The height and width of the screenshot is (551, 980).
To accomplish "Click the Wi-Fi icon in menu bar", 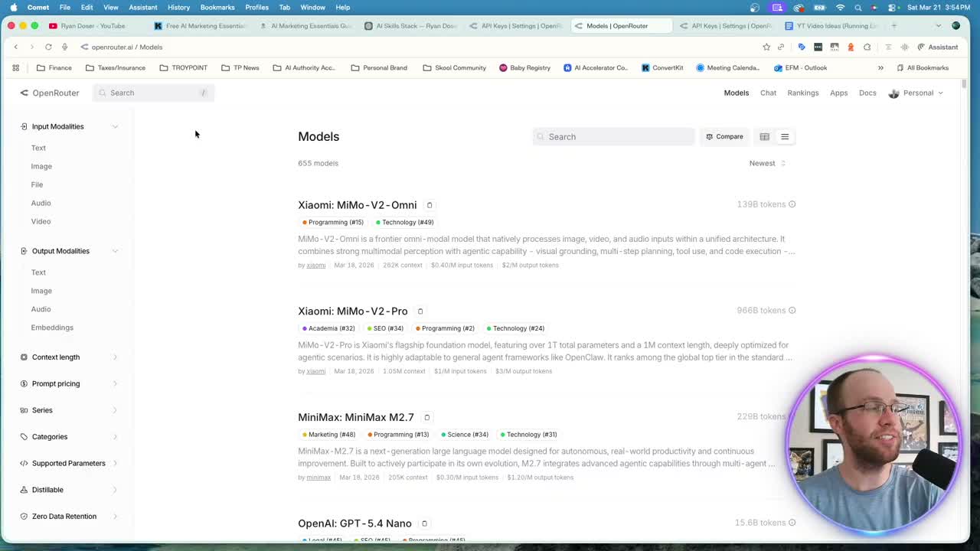I will tap(841, 8).
